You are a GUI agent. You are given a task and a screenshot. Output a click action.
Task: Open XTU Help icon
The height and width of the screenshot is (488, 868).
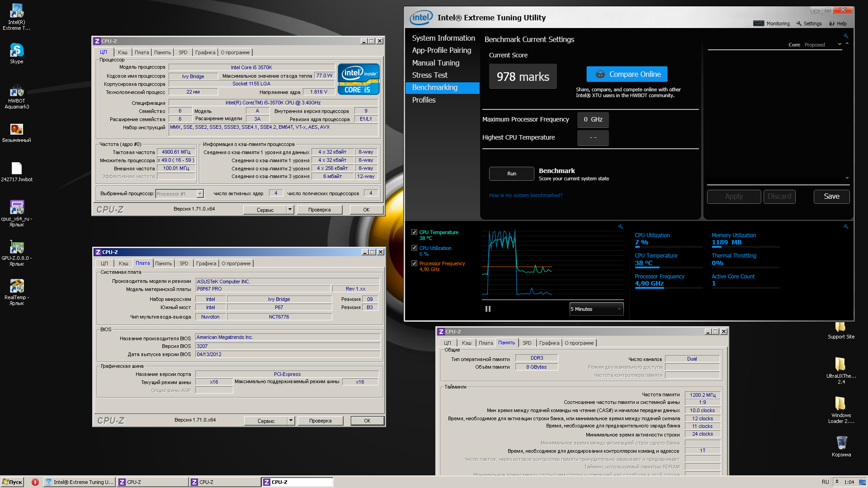click(831, 23)
